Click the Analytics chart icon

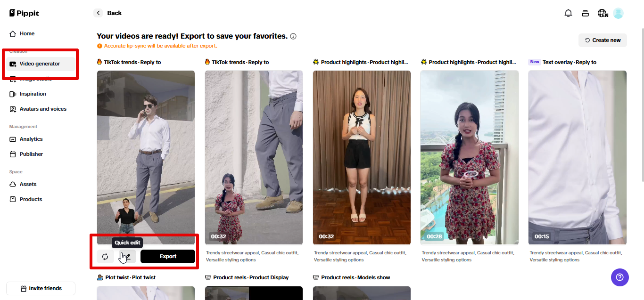pos(13,139)
